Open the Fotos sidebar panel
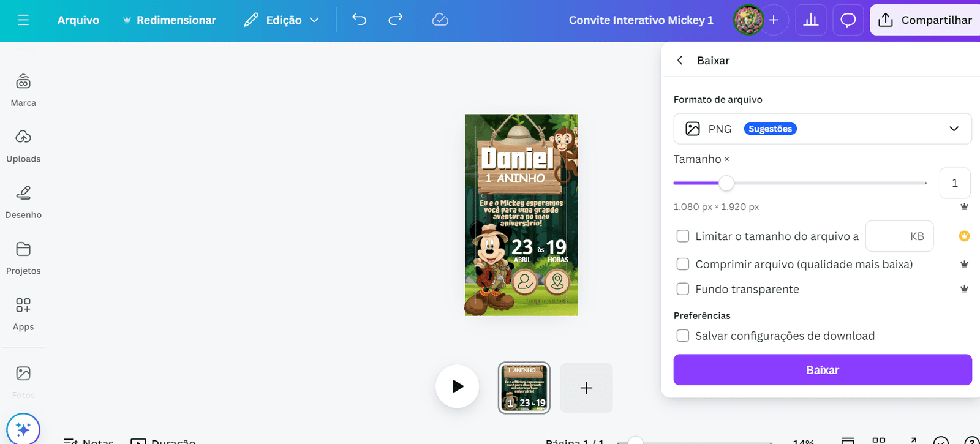The image size is (980, 444). (23, 382)
